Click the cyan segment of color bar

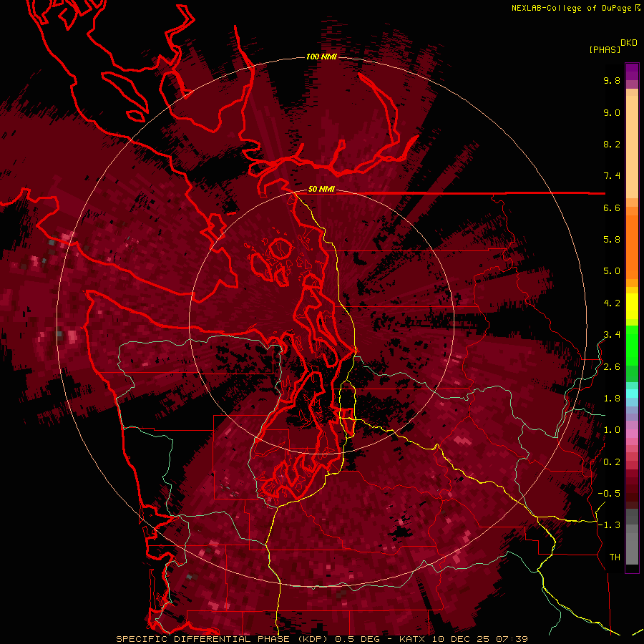pos(632,393)
